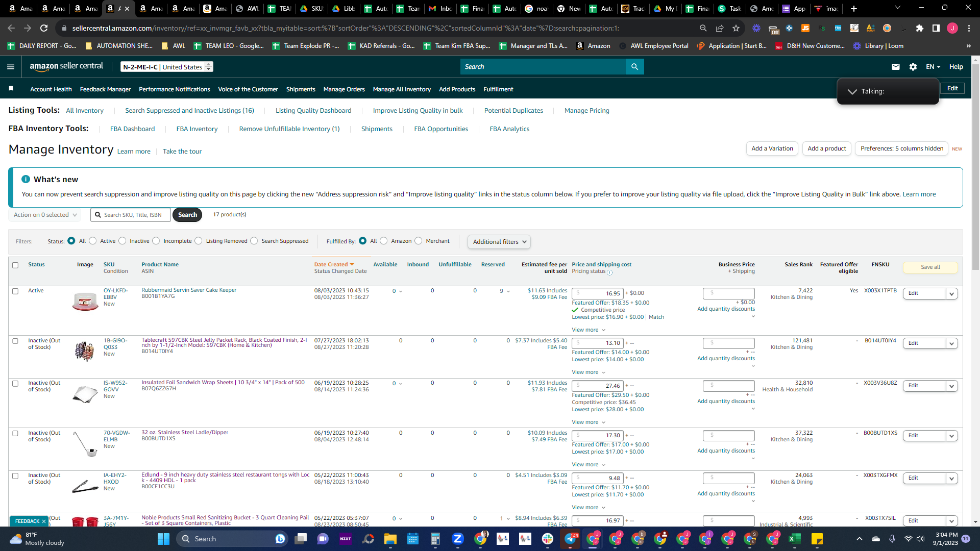980x551 pixels.
Task: Click Preferences: 5 columns hidden button
Action: click(x=902, y=148)
